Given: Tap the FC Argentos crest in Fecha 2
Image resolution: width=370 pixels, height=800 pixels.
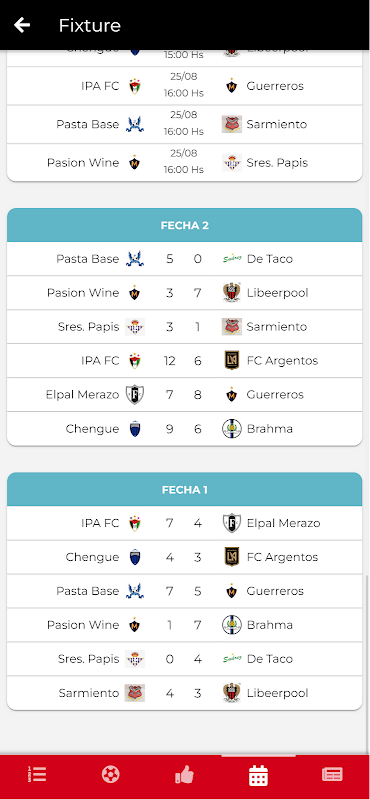Looking at the screenshot, I should coord(232,361).
